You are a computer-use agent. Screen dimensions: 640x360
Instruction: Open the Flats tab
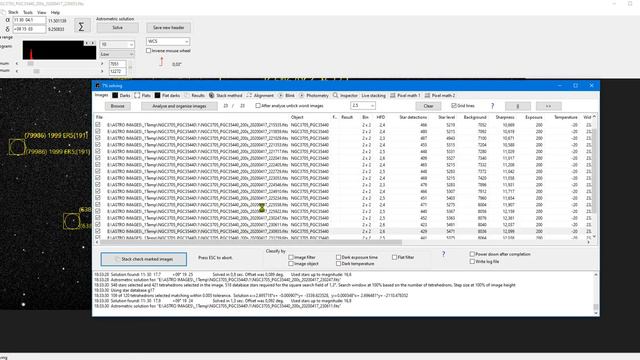point(142,96)
